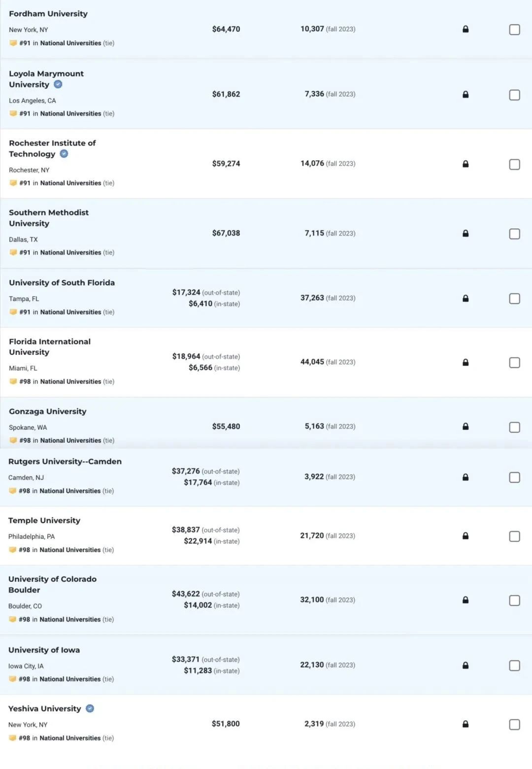Enable the checkbox for Yeshiva University
The height and width of the screenshot is (769, 532).
pyautogui.click(x=514, y=724)
